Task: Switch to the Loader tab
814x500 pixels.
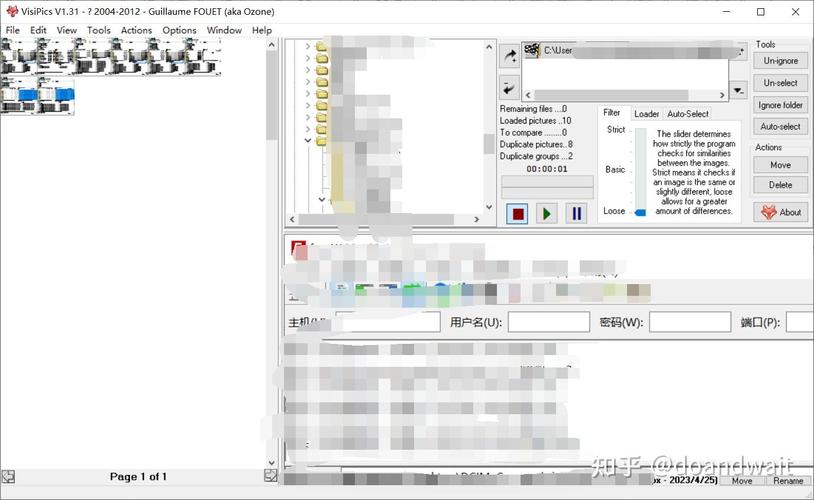Action: coord(646,114)
